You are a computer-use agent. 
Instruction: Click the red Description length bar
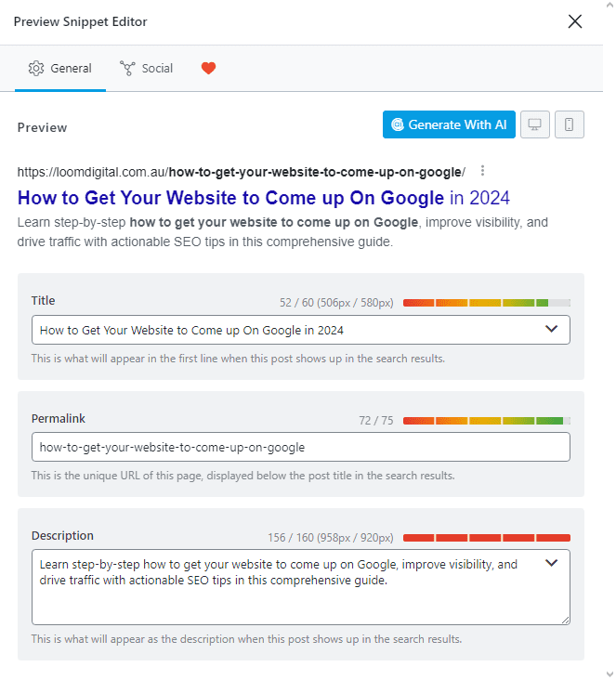pyautogui.click(x=486, y=538)
